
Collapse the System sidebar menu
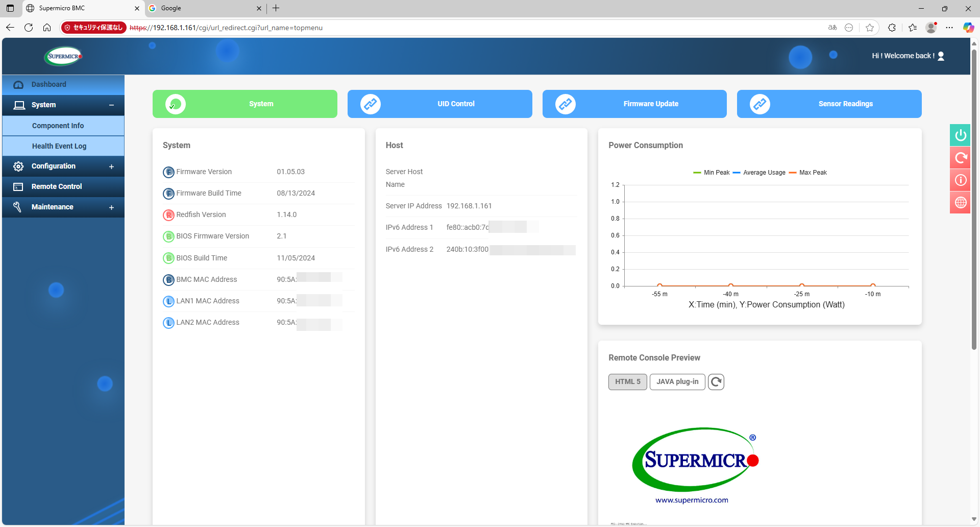point(111,105)
